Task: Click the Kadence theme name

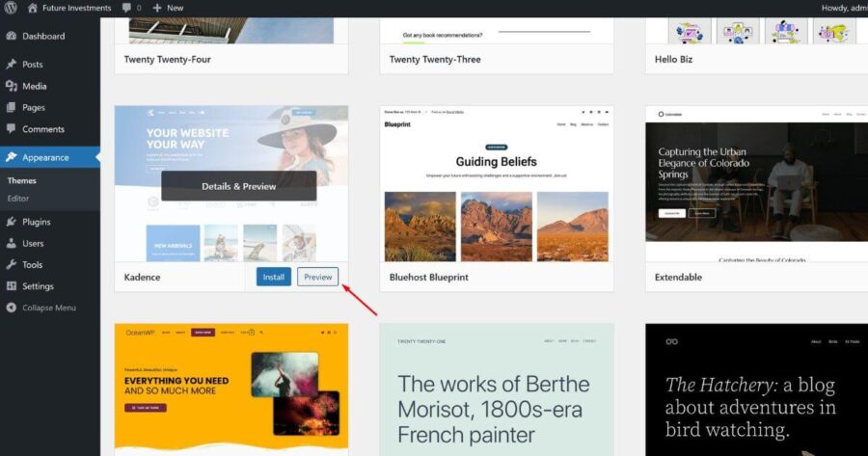Action: [142, 278]
